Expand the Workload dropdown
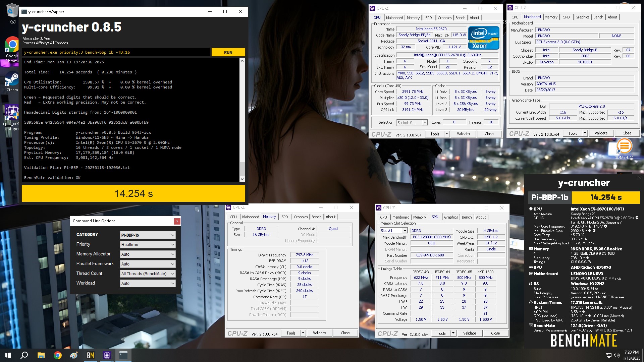Image resolution: width=644 pixels, height=362 pixels. [x=148, y=284]
